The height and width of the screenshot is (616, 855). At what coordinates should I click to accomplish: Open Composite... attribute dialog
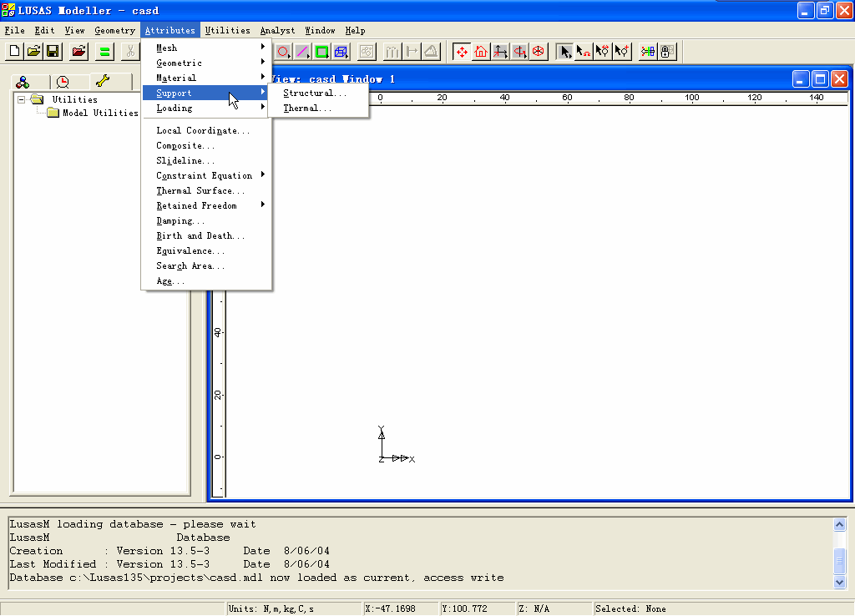206,145
